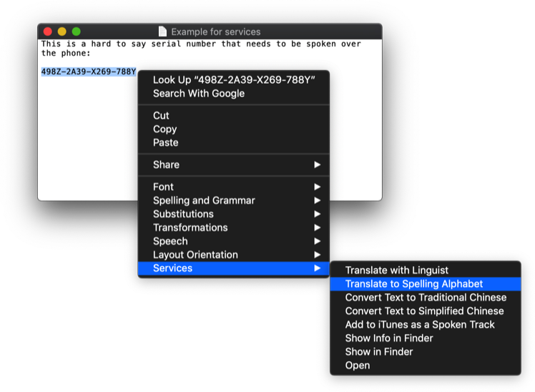The height and width of the screenshot is (392, 535).
Task: Click the green zoom window button
Action: (x=77, y=31)
